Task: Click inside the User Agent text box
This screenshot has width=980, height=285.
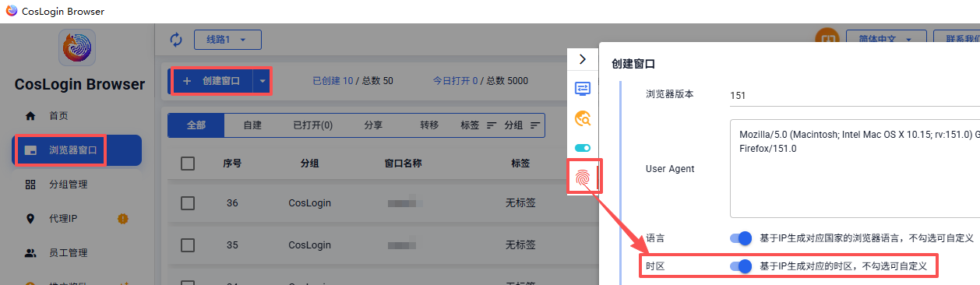Action: 855,168
